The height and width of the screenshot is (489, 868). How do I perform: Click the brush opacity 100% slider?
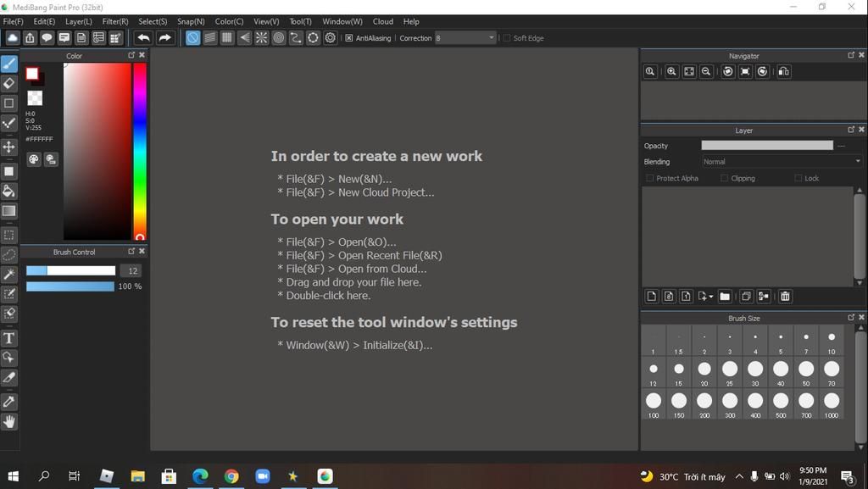tap(70, 286)
